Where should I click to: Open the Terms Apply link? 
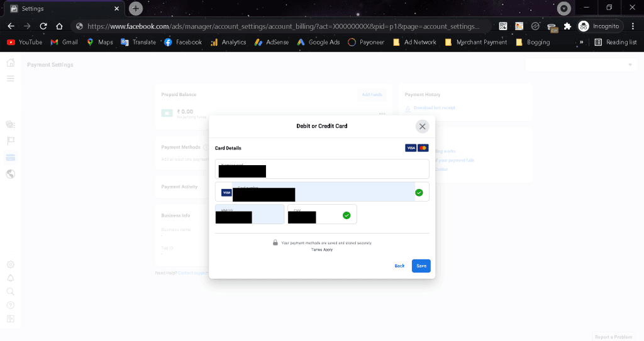(x=322, y=249)
